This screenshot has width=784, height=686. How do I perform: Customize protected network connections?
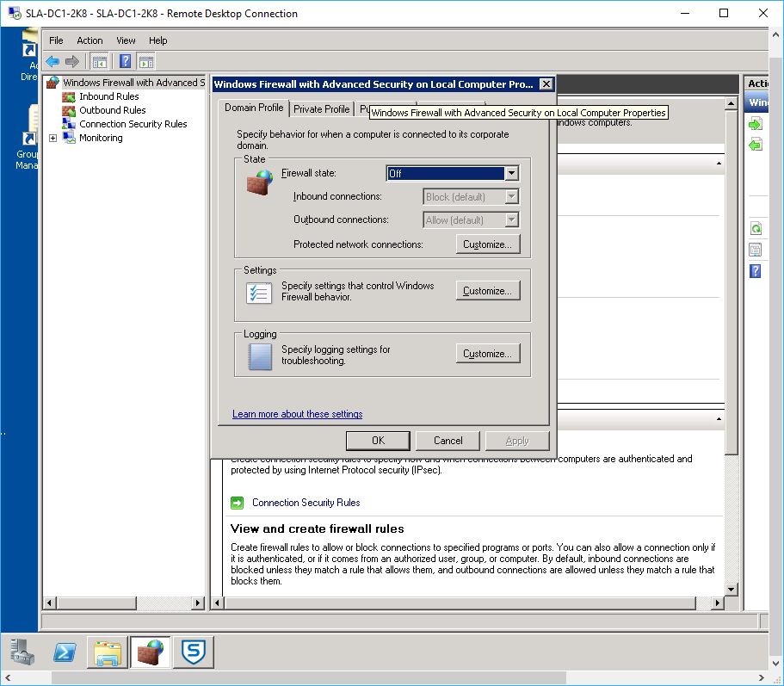487,244
